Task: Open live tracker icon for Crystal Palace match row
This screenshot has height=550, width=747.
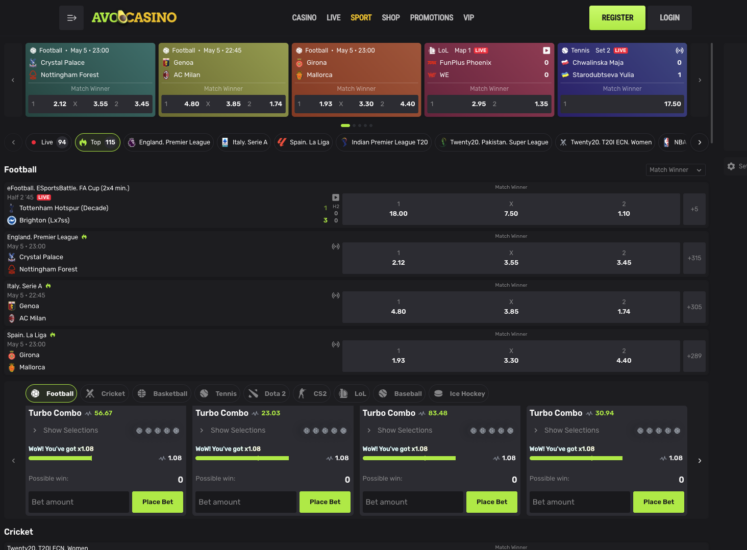Action: (335, 246)
